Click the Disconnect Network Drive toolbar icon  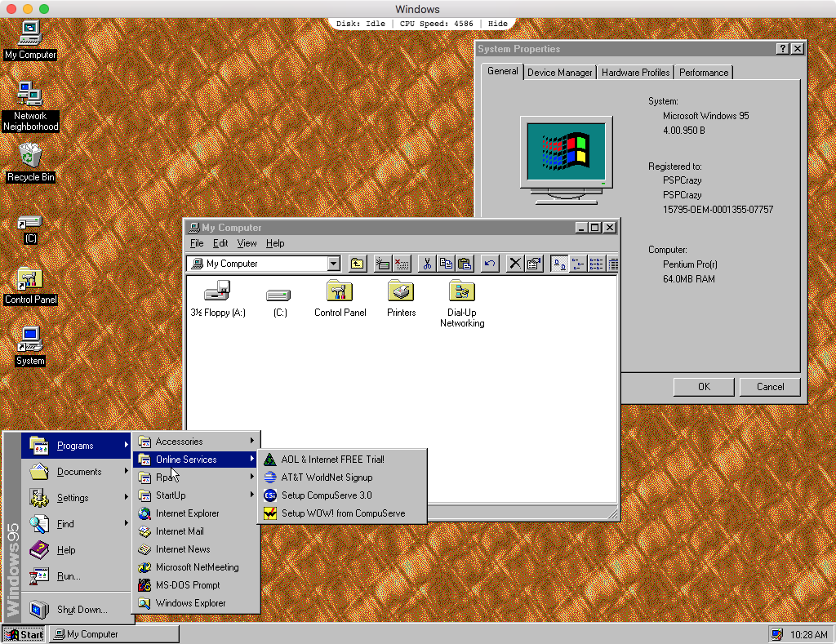tap(401, 264)
